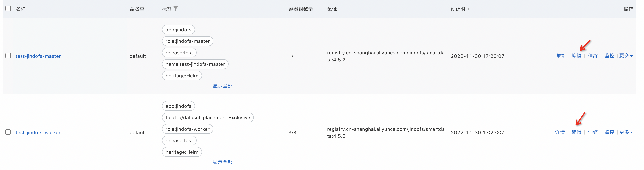This screenshot has width=644, height=170.
Task: Check the test-jindofs-worker row checkbox
Action: pyautogui.click(x=8, y=132)
